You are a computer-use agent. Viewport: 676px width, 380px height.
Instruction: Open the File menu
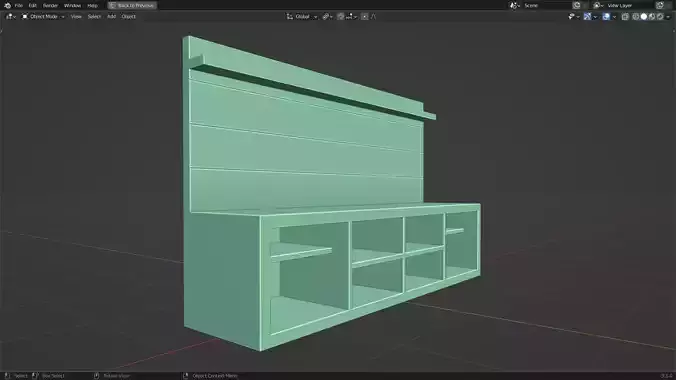click(19, 6)
